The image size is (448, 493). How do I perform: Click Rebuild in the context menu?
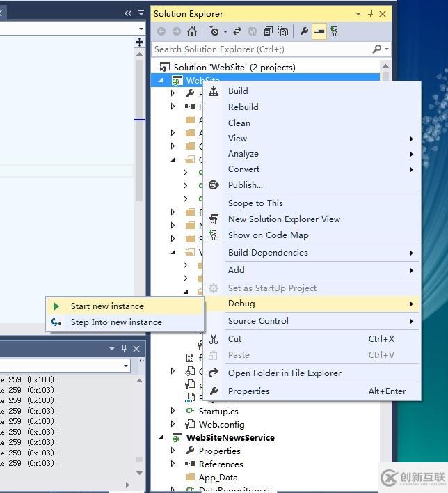pyautogui.click(x=243, y=107)
